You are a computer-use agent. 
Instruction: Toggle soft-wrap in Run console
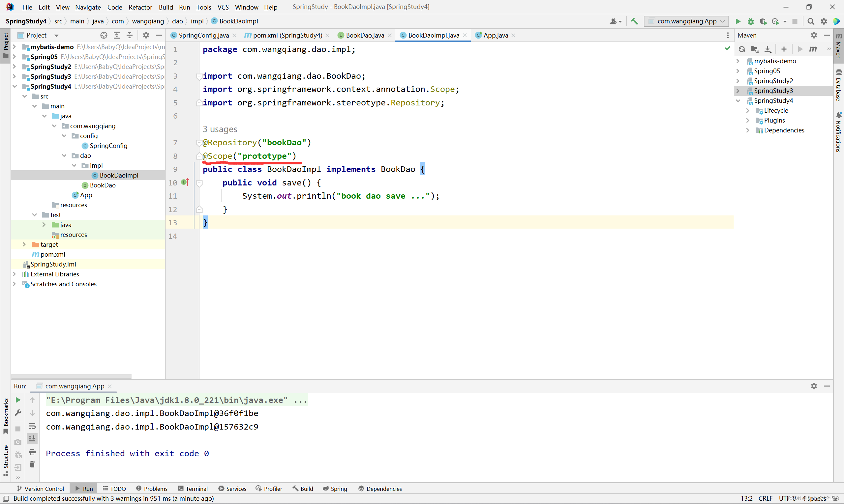tap(32, 426)
